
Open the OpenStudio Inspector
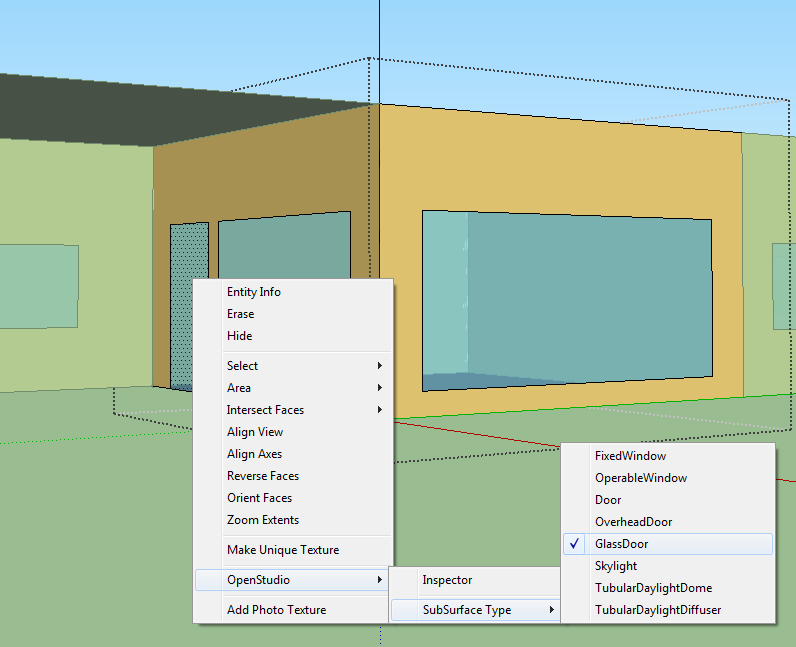(x=447, y=580)
